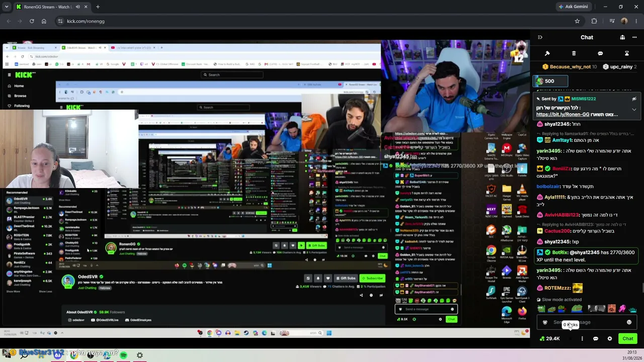Click the address bar showing kick.com/ronengg
644x362 pixels.
[x=320, y=21]
